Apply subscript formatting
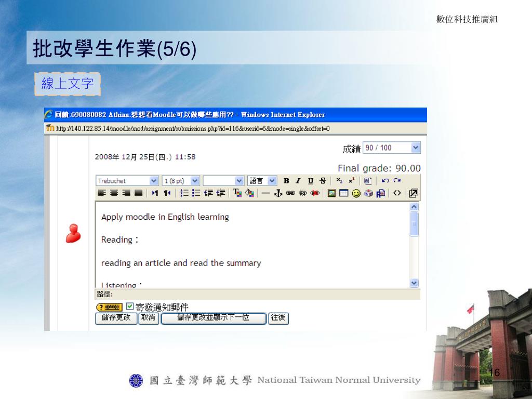The image size is (532, 399). (x=339, y=181)
